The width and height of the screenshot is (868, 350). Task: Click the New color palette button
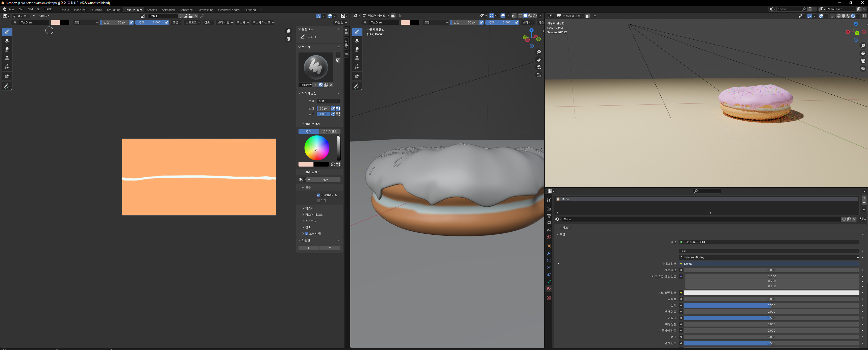(325, 180)
